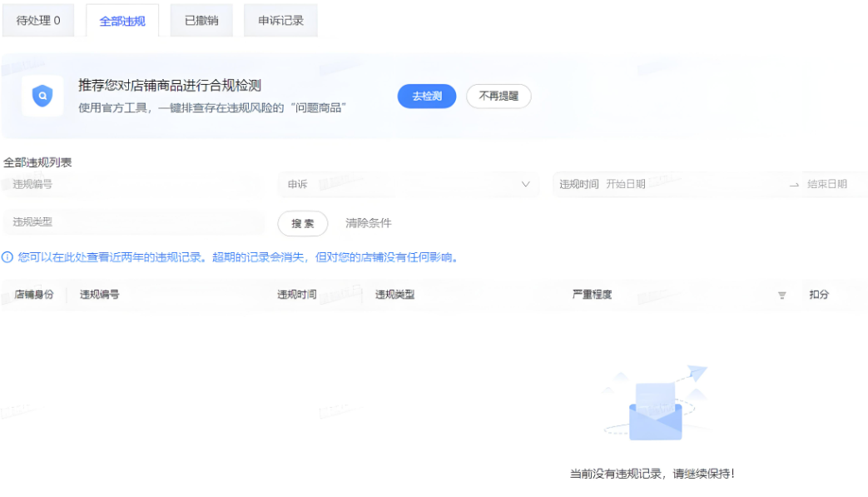Select the 全部违规 tab
The width and height of the screenshot is (868, 497).
point(122,21)
